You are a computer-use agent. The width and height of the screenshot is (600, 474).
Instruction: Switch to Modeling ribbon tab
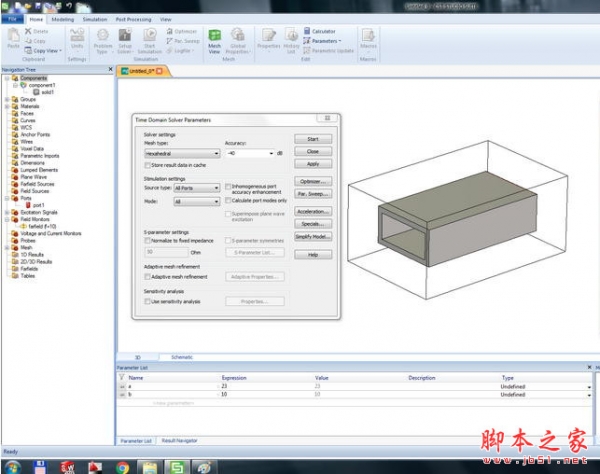(63, 19)
